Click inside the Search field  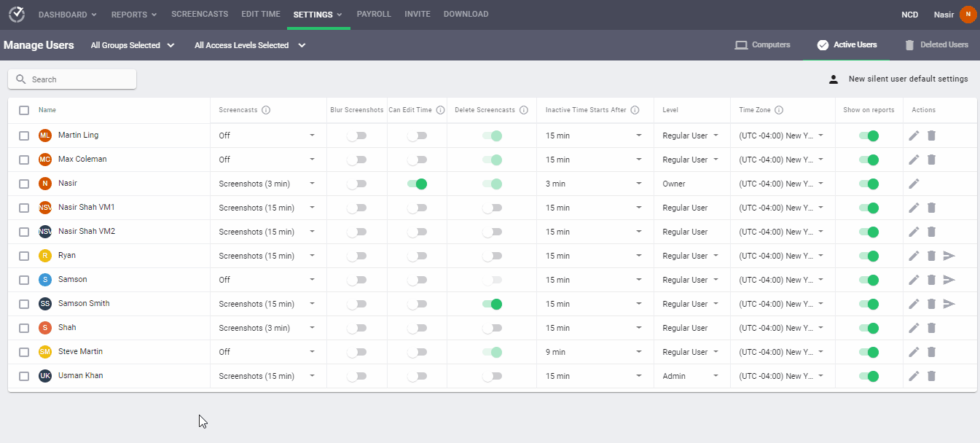coord(71,78)
